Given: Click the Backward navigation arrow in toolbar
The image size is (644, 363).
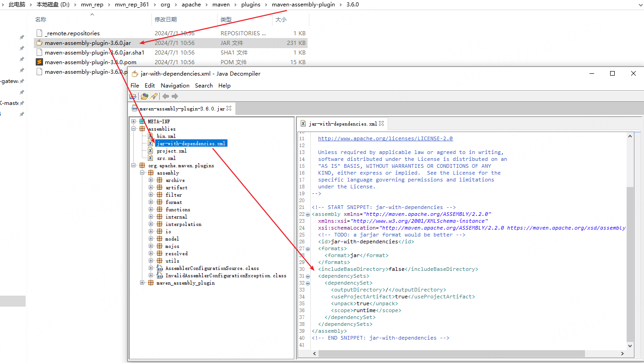Looking at the screenshot, I should tap(166, 96).
